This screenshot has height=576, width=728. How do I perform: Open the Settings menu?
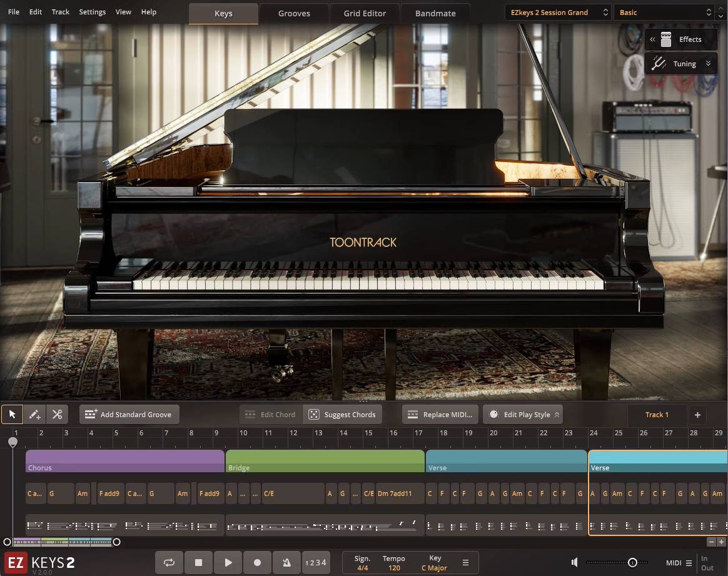92,11
